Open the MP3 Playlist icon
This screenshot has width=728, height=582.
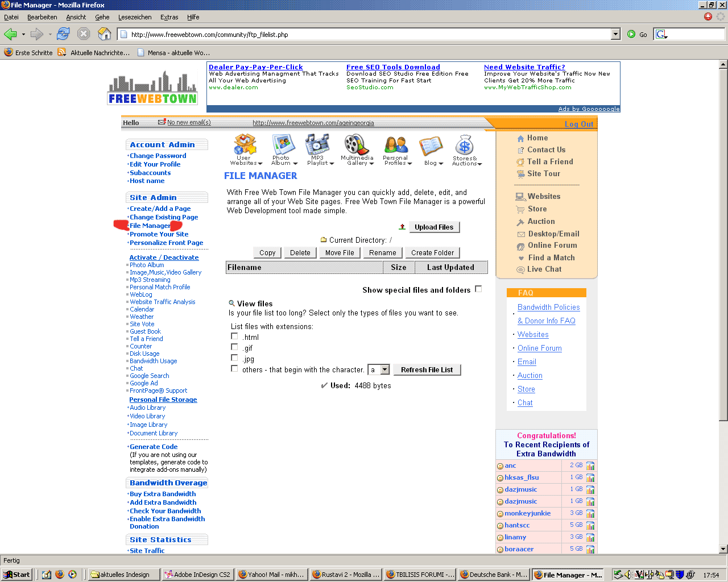click(317, 144)
